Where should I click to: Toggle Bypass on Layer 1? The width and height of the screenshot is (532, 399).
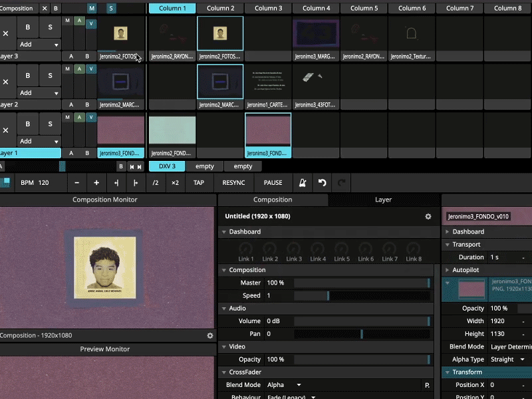coord(28,124)
